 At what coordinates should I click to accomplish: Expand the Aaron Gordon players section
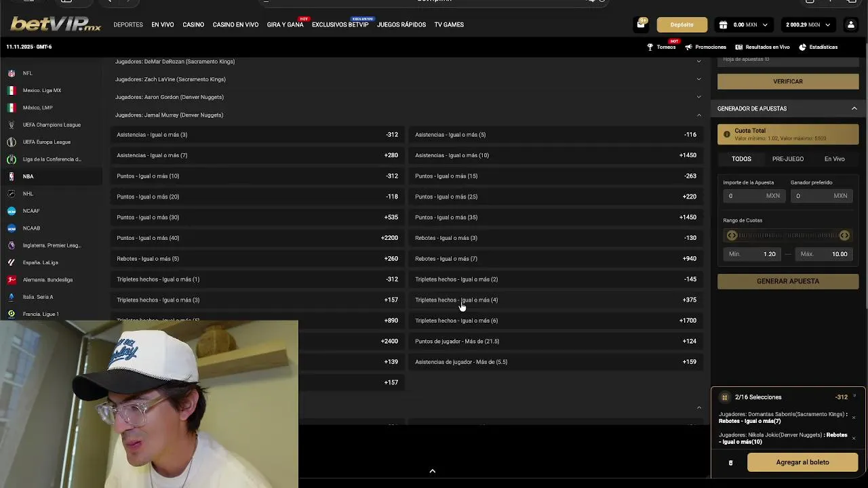[698, 97]
